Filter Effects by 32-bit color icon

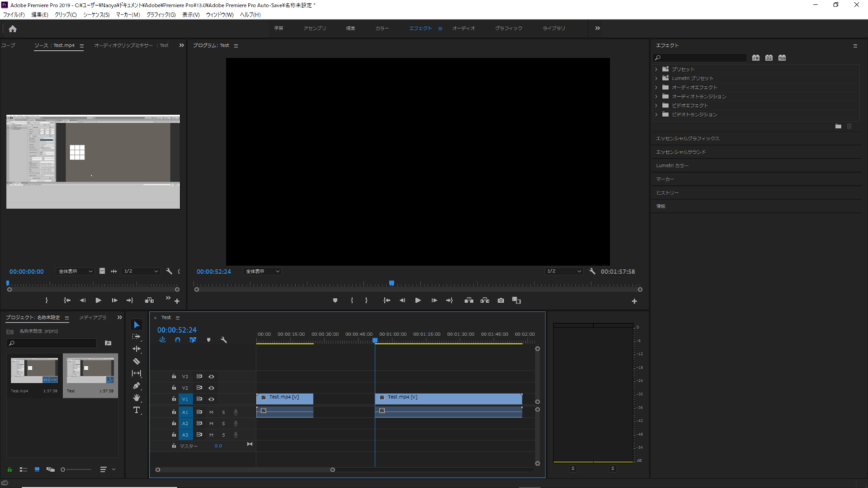click(x=769, y=58)
